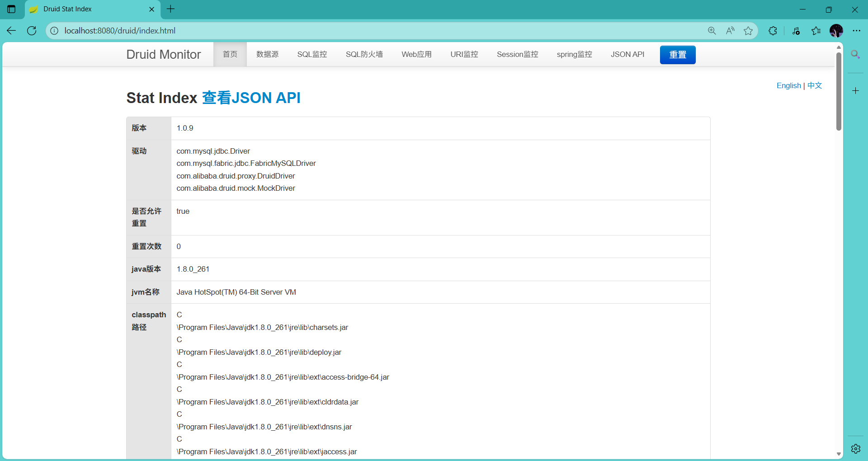Viewport: 868px width, 461px height.
Task: View site info icon in address bar
Action: [x=54, y=31]
